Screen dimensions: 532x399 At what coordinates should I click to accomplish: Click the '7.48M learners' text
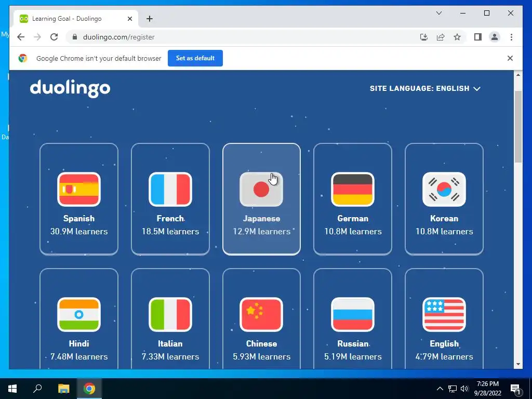pyautogui.click(x=79, y=356)
